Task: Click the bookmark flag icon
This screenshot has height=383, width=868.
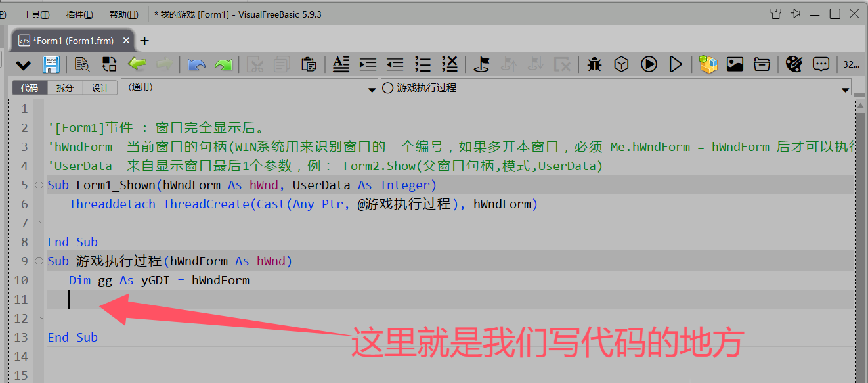Action: click(482, 64)
